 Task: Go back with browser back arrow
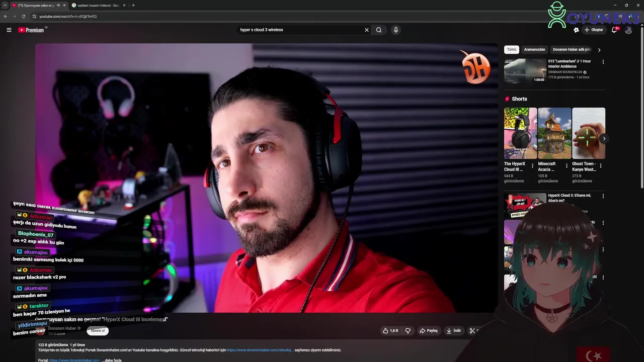pos(6,16)
